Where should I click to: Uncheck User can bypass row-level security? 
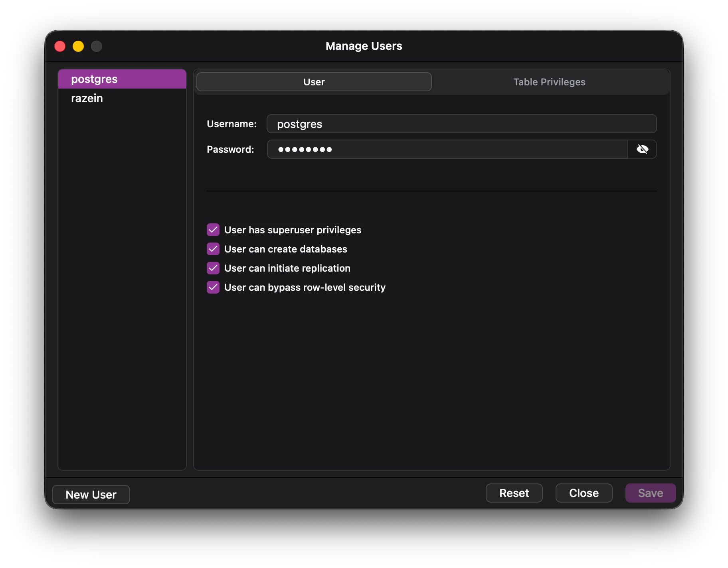click(x=213, y=287)
